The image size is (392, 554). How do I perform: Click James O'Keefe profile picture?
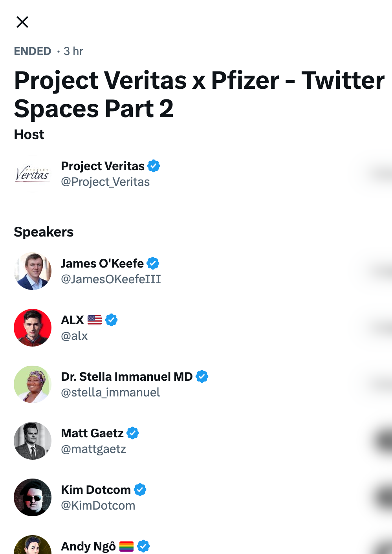pyautogui.click(x=33, y=271)
